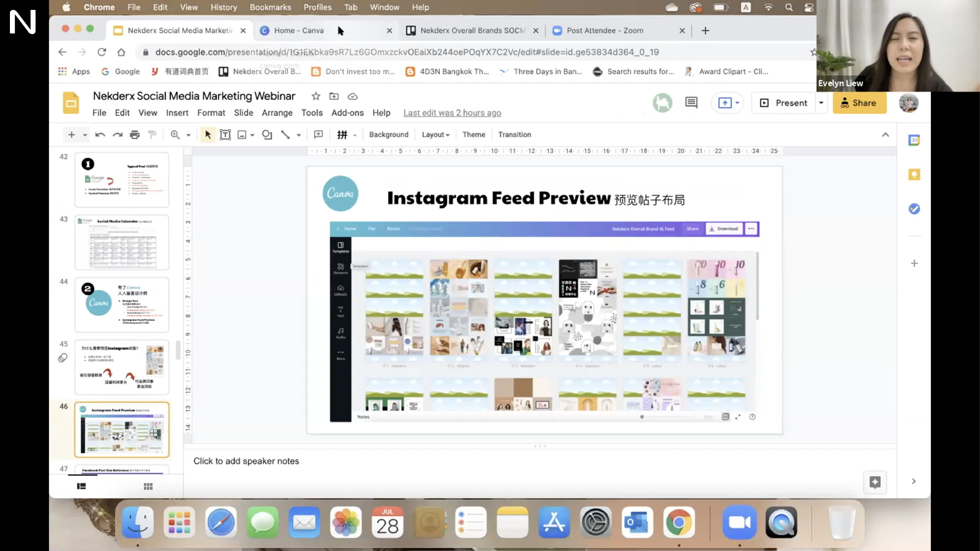Image resolution: width=980 pixels, height=551 pixels.
Task: Click the Korean input tools icon
Action: click(342, 134)
